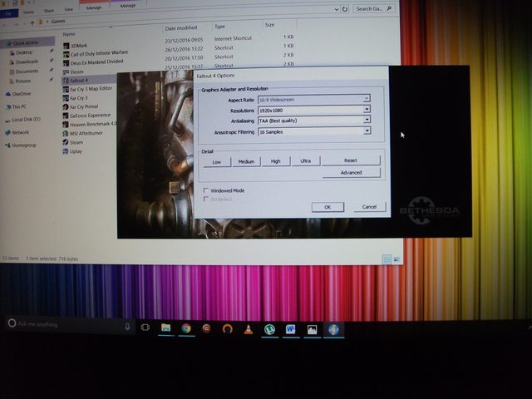Go up one folder with the up arrow

pos(32,23)
